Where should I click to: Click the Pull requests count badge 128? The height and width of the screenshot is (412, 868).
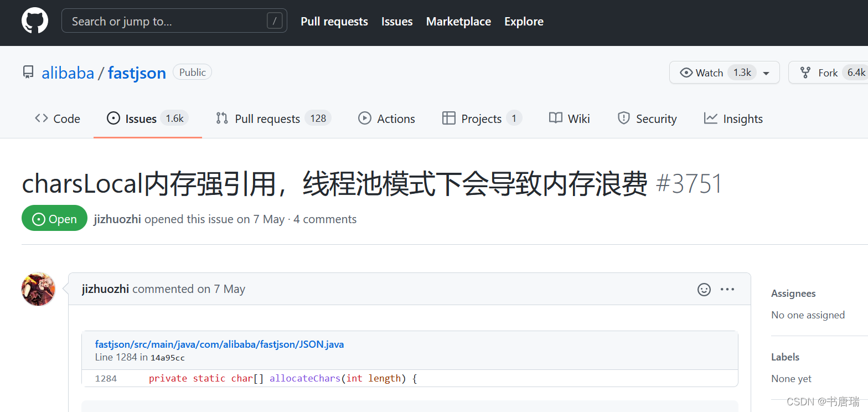[318, 119]
